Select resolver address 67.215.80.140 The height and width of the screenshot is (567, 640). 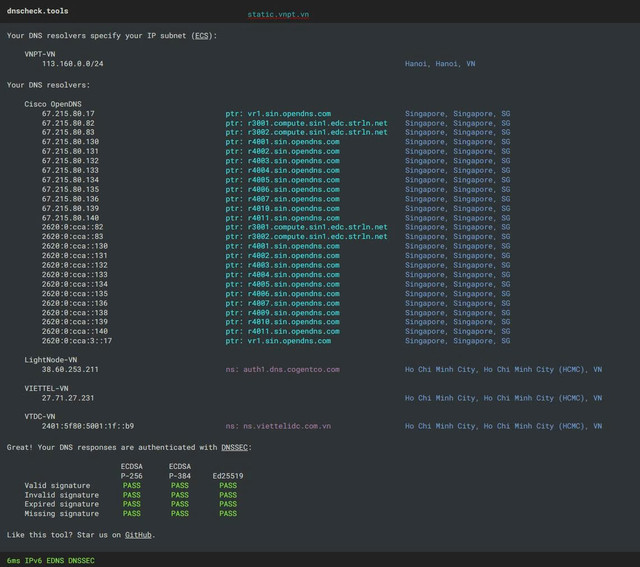[70, 218]
